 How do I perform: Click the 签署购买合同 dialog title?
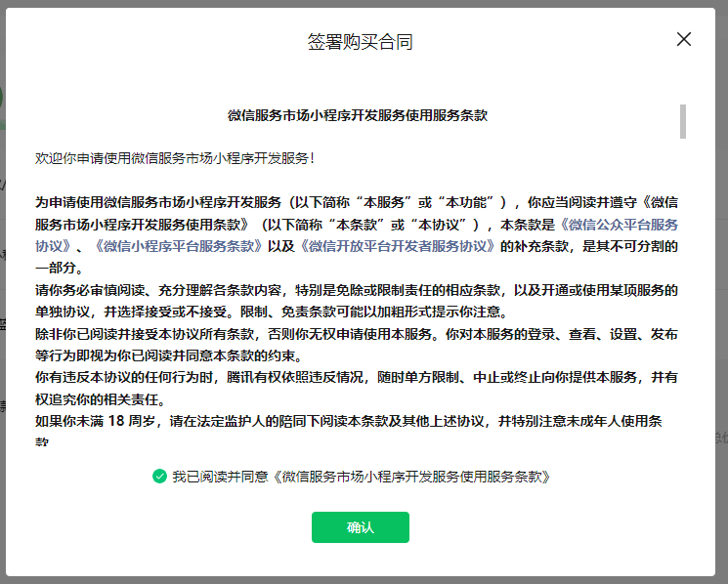361,42
